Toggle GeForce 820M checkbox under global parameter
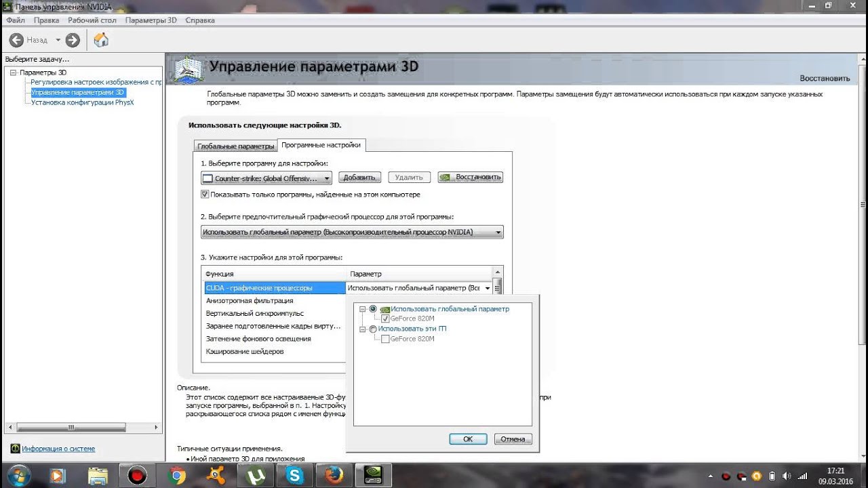The height and width of the screenshot is (488, 868). click(385, 319)
